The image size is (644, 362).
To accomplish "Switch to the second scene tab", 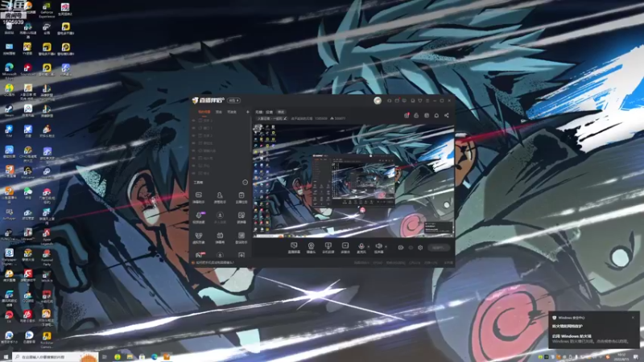I will (x=219, y=112).
